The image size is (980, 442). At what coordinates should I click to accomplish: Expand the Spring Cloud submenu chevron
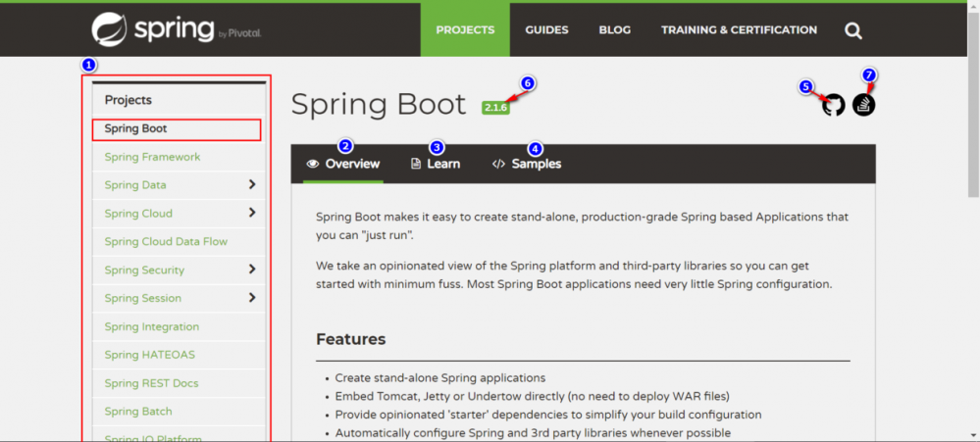pos(252,213)
